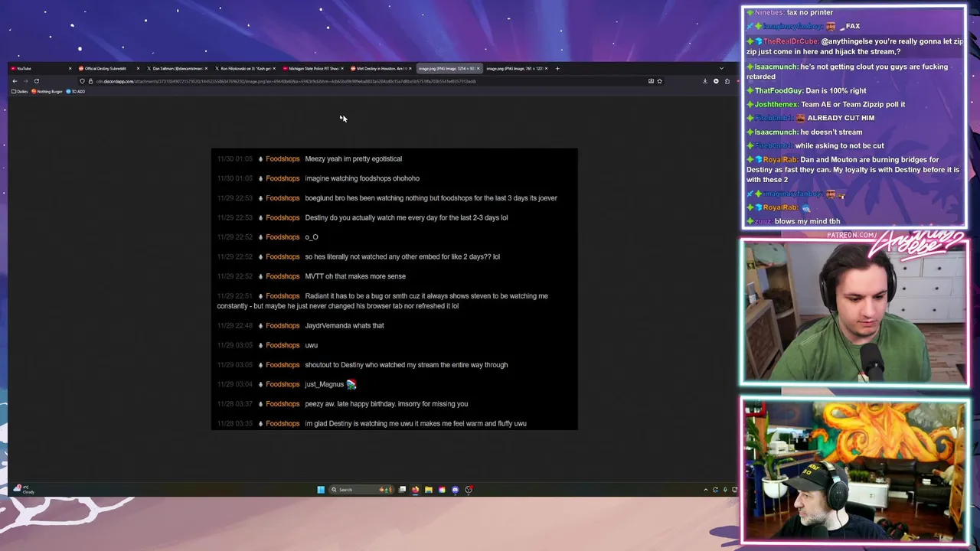
Task: Click the lower streamer webcam feed
Action: (854, 471)
